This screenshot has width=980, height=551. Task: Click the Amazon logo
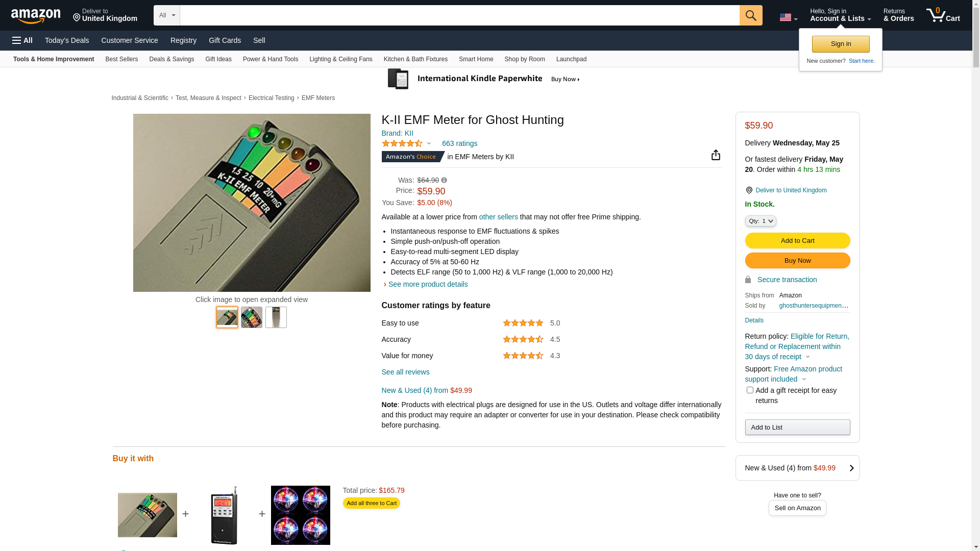tap(36, 16)
